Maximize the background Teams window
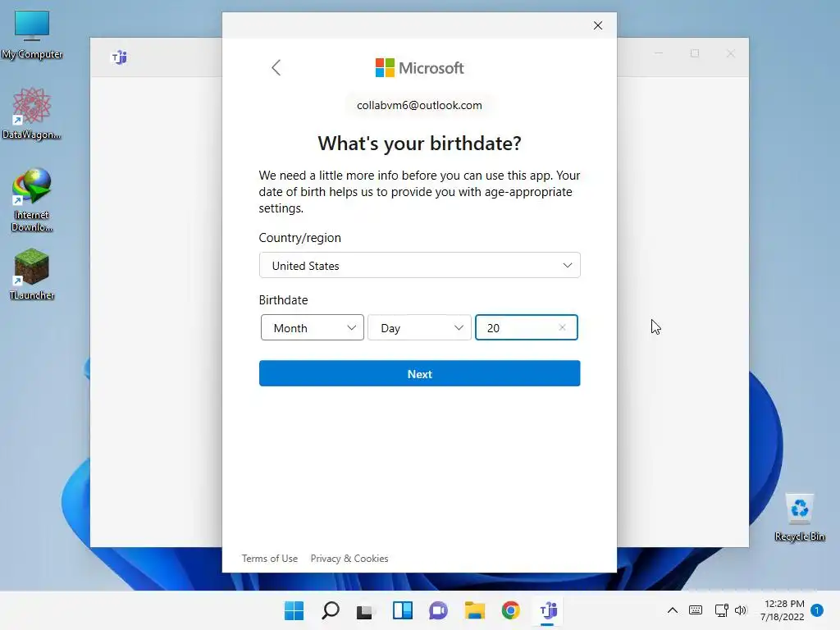The height and width of the screenshot is (630, 840). 695,53
